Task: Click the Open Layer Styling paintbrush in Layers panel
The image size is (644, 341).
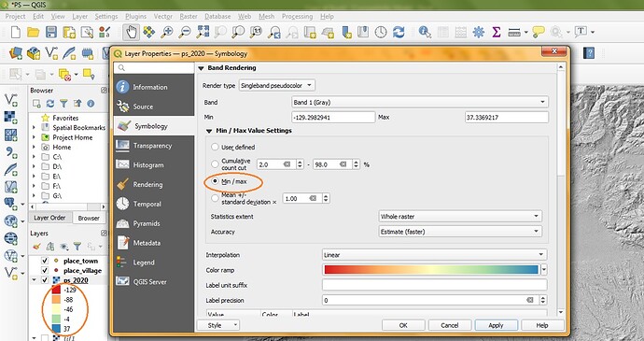Action: [37, 247]
